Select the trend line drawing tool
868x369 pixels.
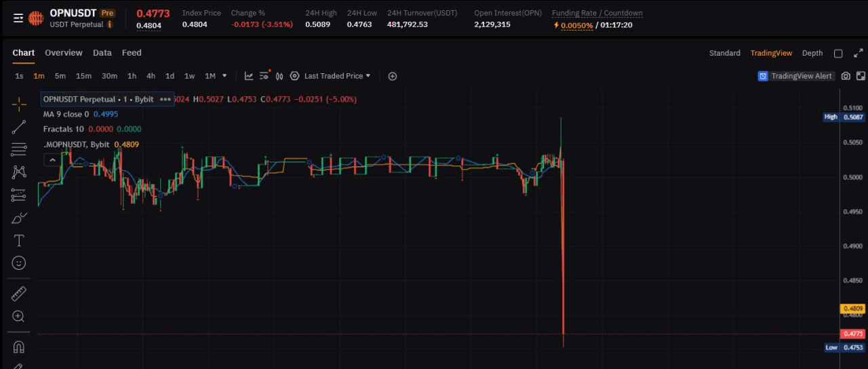[x=19, y=126]
